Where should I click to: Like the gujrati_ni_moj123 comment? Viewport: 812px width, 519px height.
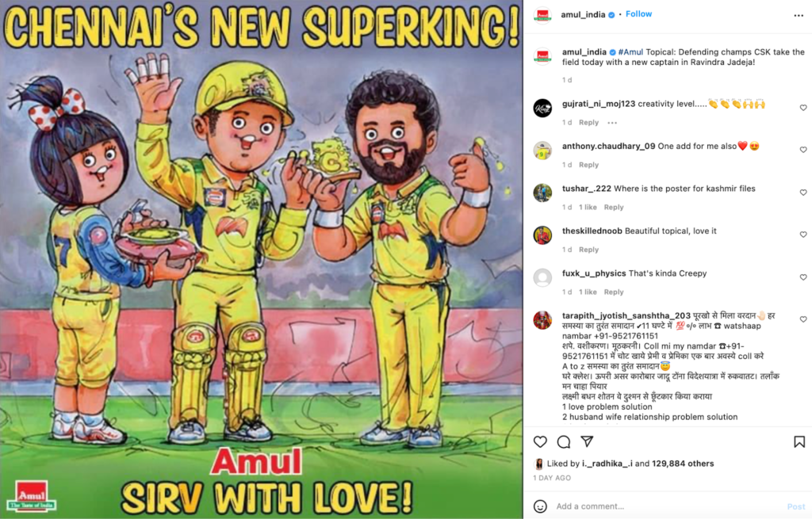click(x=803, y=108)
